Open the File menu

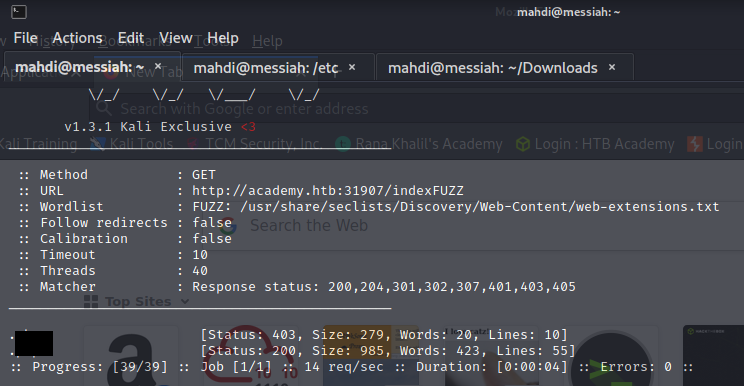tap(26, 38)
